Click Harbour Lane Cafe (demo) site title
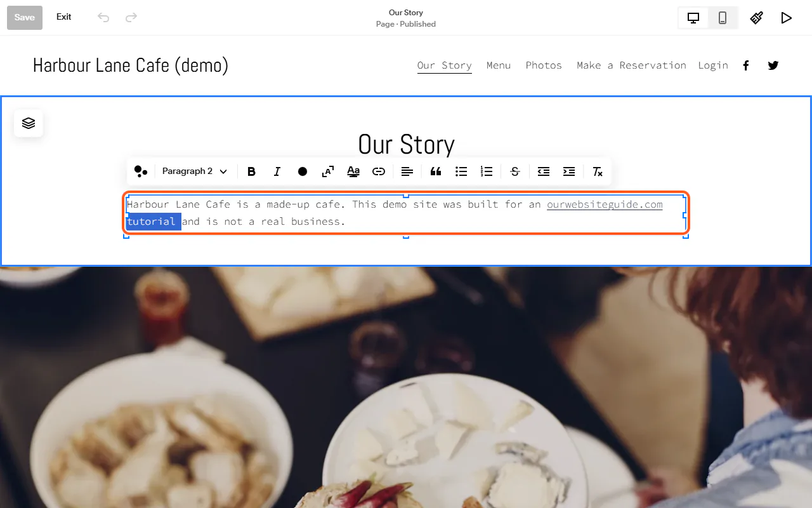The image size is (812, 508). (131, 65)
